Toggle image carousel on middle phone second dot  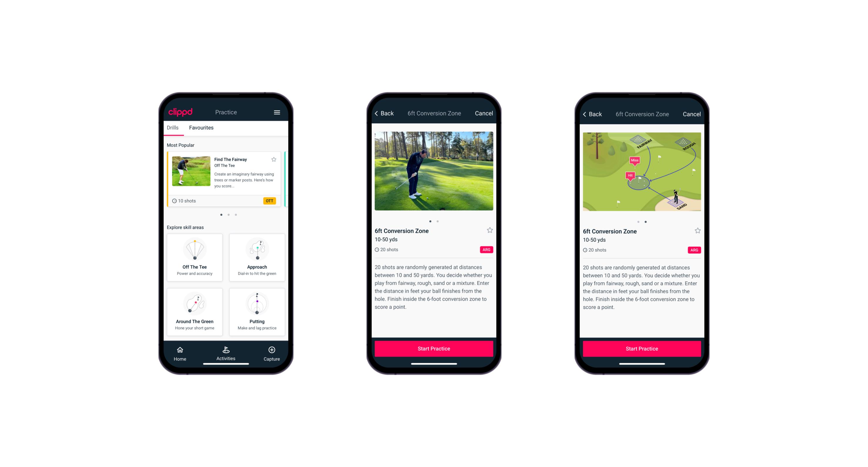coord(438,221)
